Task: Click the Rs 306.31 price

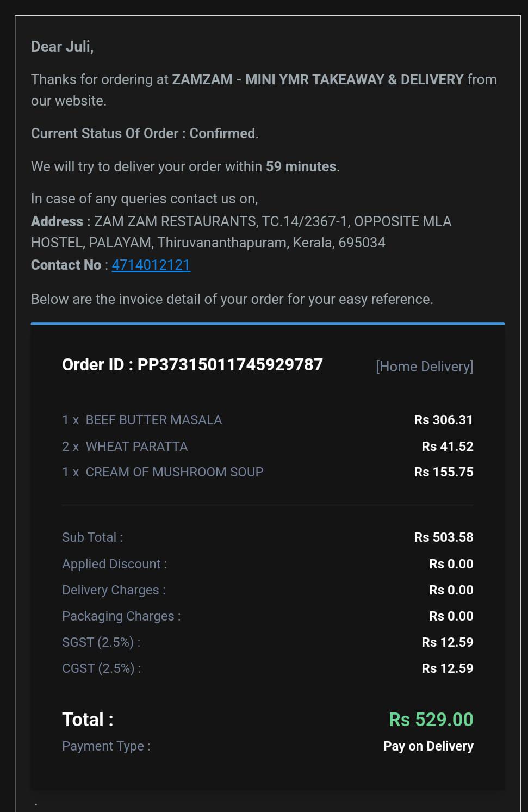Action: tap(444, 420)
